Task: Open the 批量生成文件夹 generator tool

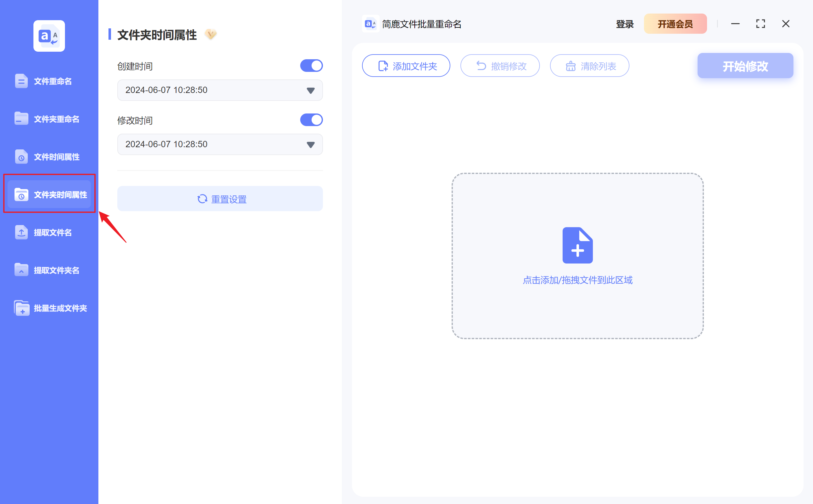Action: click(x=21, y=308)
